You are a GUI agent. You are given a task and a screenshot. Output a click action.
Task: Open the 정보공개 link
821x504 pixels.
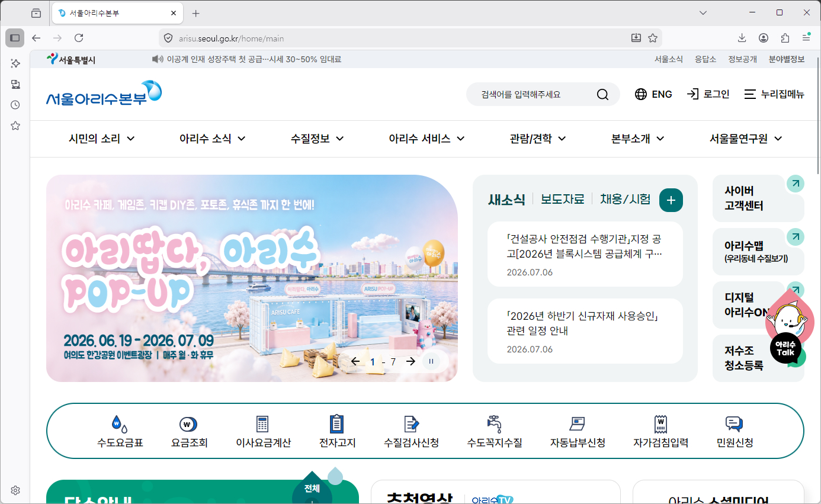point(742,59)
